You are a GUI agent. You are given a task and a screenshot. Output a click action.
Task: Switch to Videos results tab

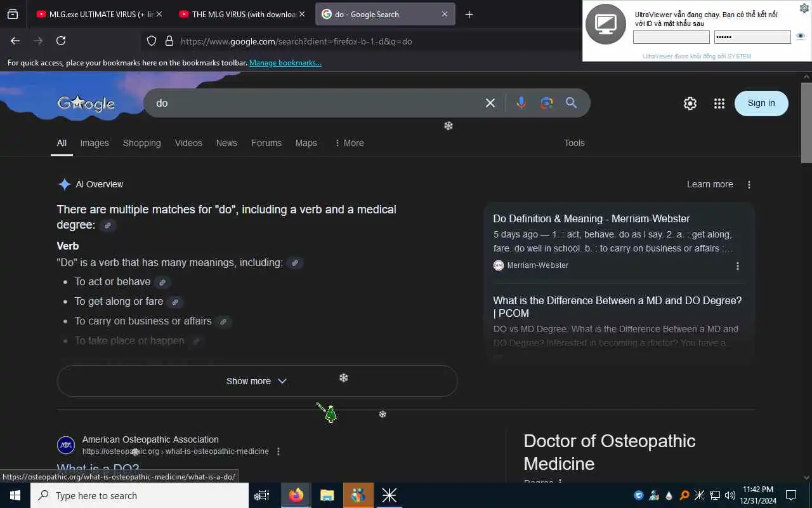[x=188, y=143]
